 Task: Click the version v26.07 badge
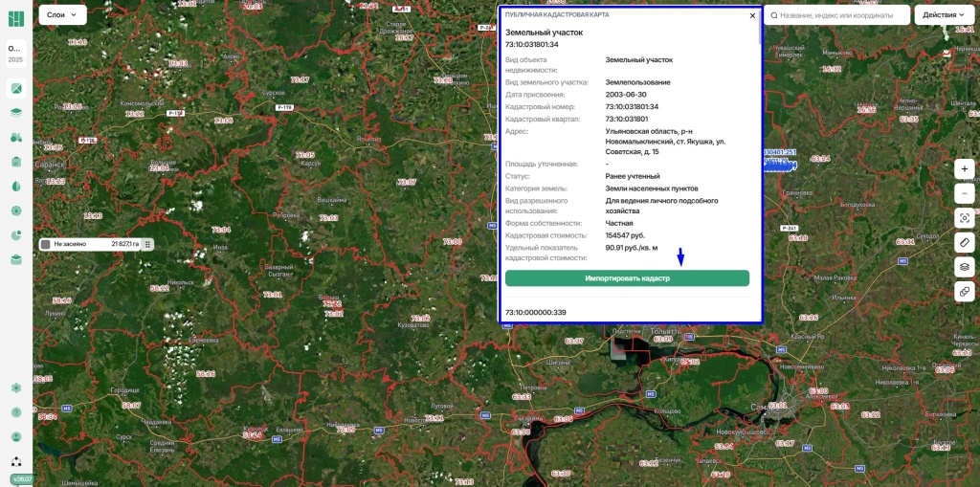pyautogui.click(x=23, y=479)
